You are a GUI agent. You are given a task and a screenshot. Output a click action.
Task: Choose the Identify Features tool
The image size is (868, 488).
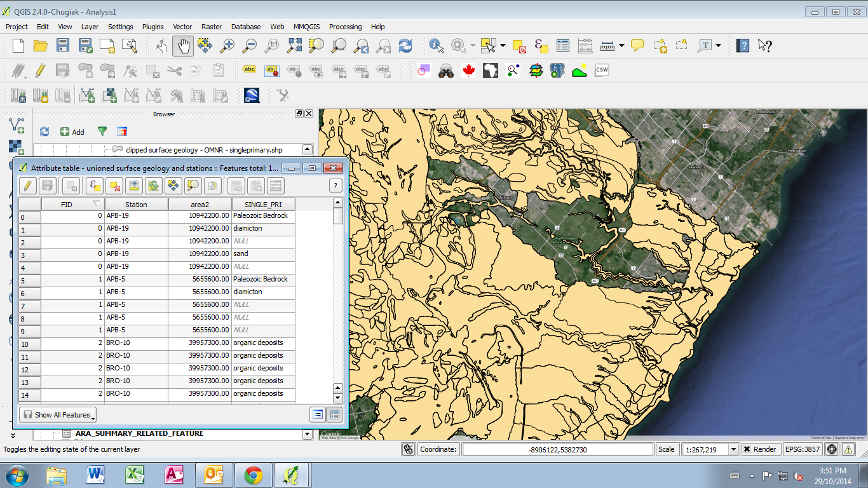pos(436,46)
